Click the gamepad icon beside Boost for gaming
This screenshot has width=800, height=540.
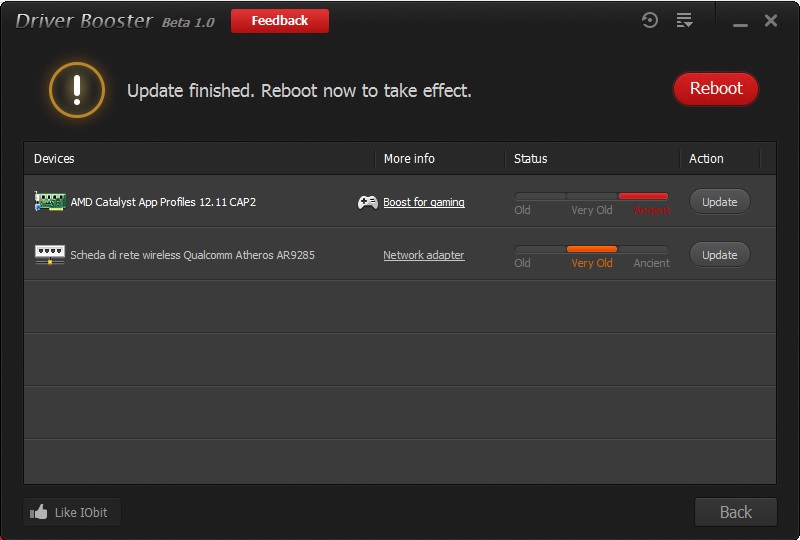pos(367,202)
